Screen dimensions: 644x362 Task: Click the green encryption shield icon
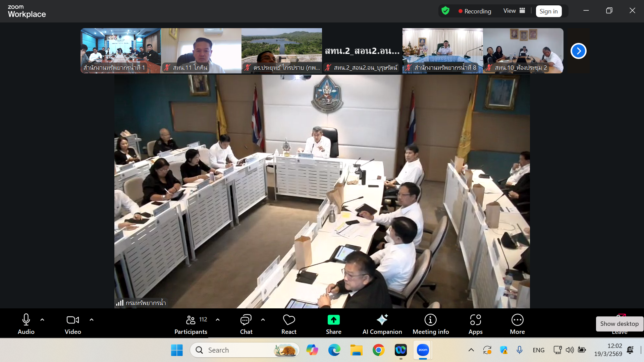pos(445,11)
